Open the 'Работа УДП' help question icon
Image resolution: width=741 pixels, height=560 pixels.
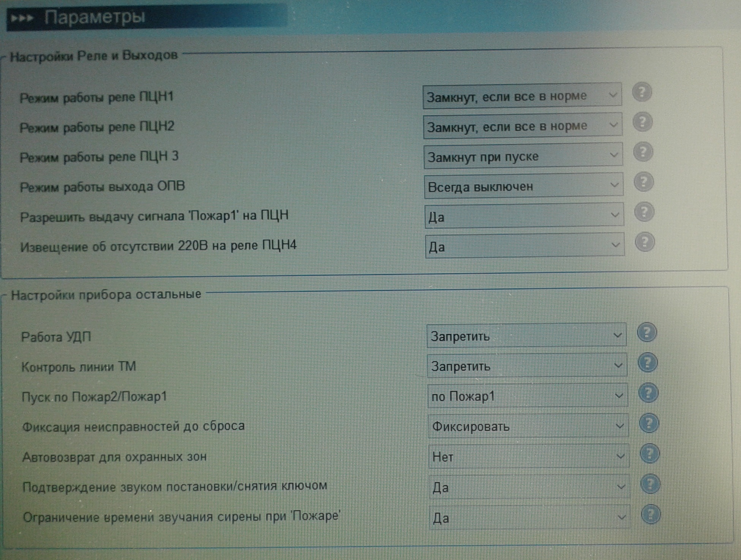coord(647,332)
